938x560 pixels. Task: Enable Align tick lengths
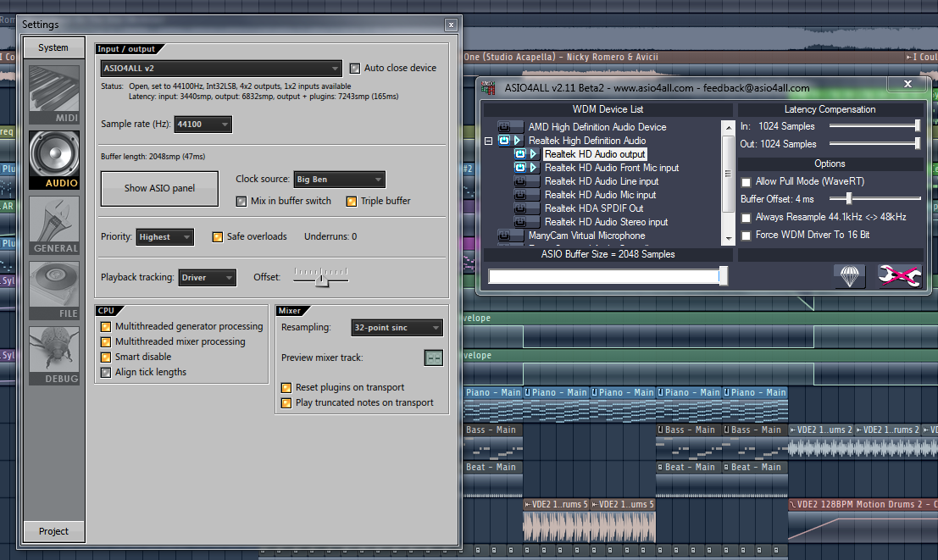[106, 372]
